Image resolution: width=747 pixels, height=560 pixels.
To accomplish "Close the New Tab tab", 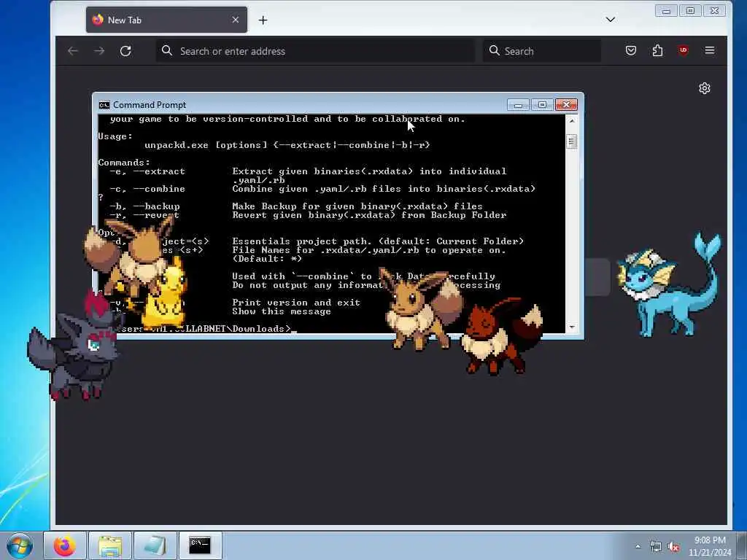I will (x=236, y=20).
